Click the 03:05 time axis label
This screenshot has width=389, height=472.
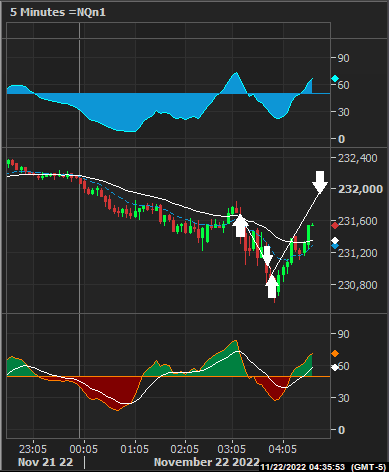(232, 449)
